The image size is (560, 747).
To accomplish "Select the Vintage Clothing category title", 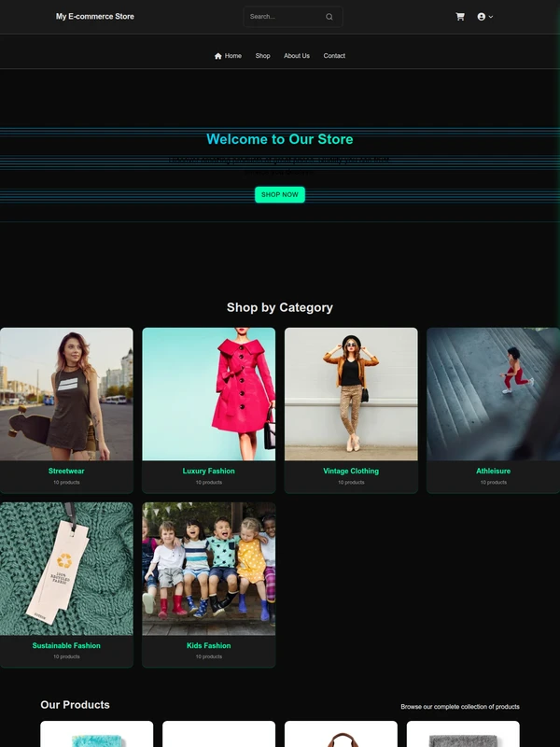I will coord(351,471).
